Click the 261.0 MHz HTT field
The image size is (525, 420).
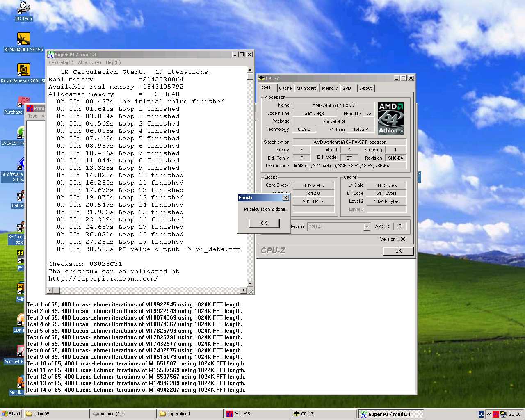pyautogui.click(x=313, y=201)
